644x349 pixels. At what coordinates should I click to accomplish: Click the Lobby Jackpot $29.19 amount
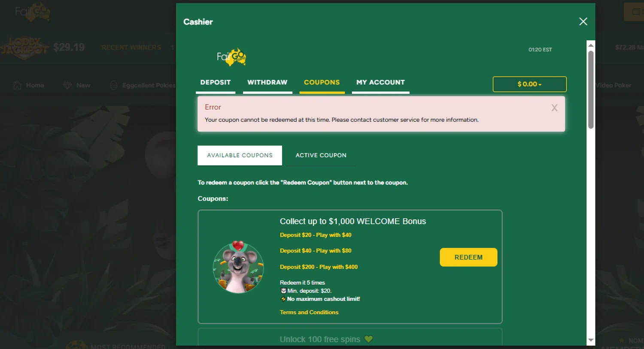coord(69,47)
